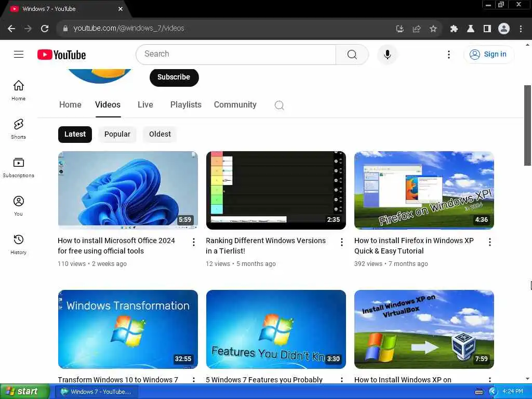Viewport: 532px width, 399px height.
Task: Play the Firefox on Windows XP thumbnail
Action: (424, 190)
